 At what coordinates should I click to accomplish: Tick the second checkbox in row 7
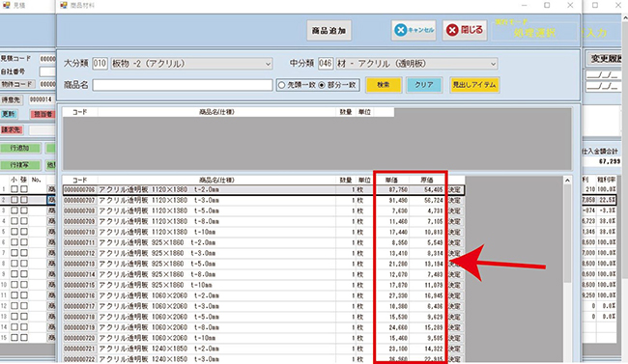click(24, 253)
